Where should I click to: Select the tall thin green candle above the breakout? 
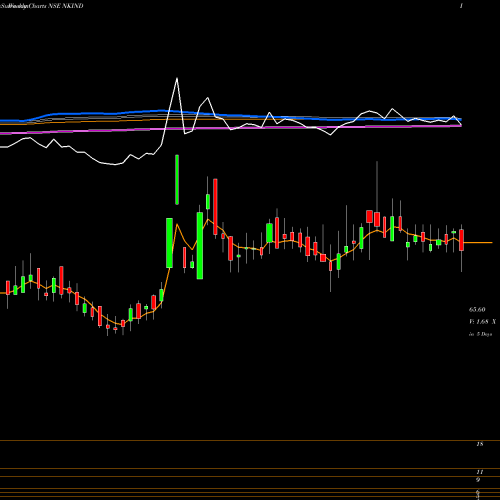click(177, 179)
